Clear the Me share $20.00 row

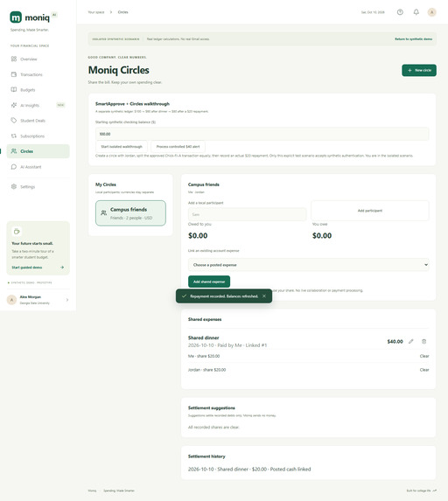(424, 356)
